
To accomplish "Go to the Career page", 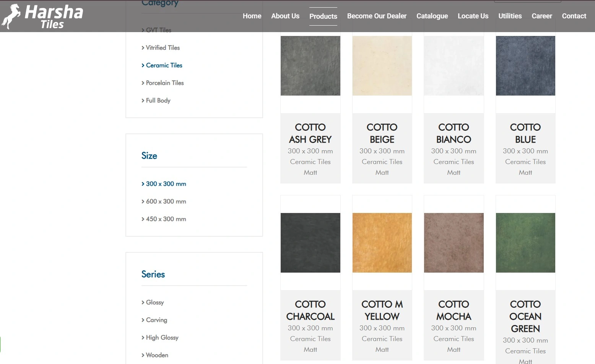I will pos(542,16).
